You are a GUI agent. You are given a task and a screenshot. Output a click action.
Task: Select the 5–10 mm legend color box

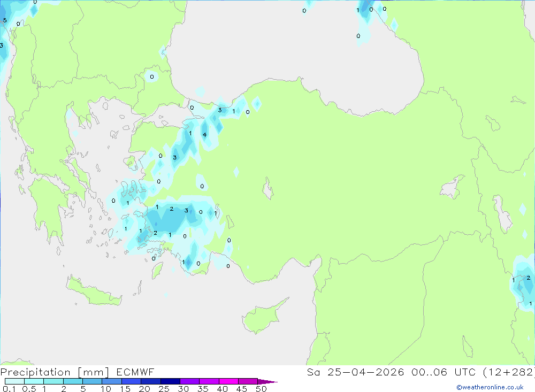(x=93, y=381)
